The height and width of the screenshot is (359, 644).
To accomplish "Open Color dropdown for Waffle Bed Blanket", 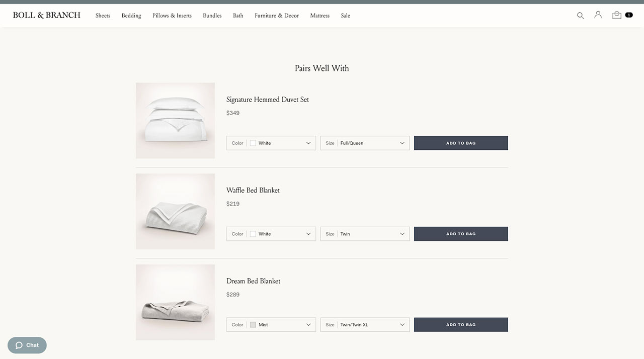I will coord(271,234).
